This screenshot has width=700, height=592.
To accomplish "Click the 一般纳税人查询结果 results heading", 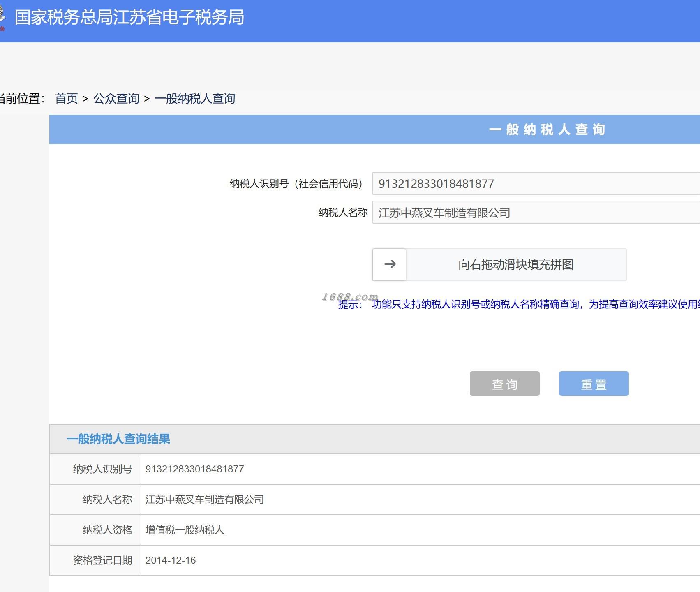I will tap(118, 439).
